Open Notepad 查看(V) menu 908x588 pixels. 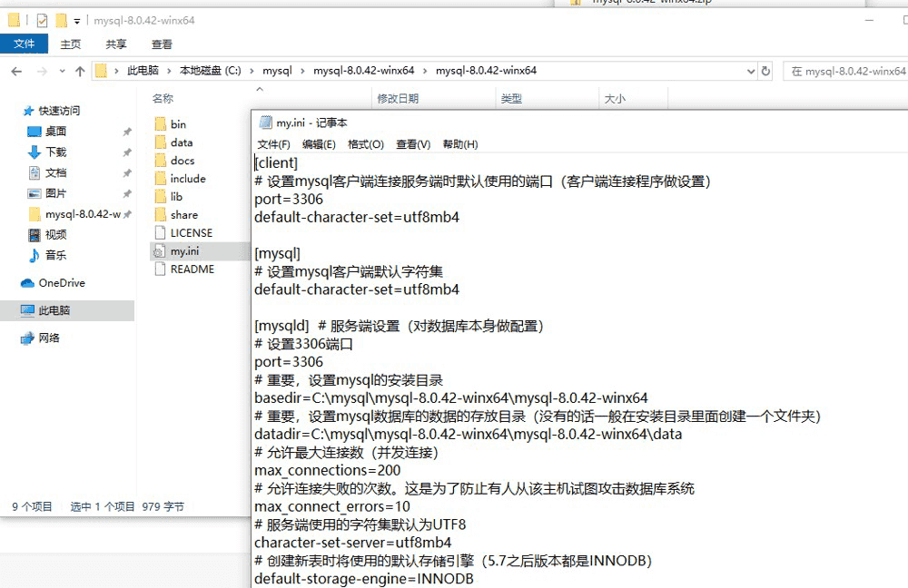pos(413,144)
